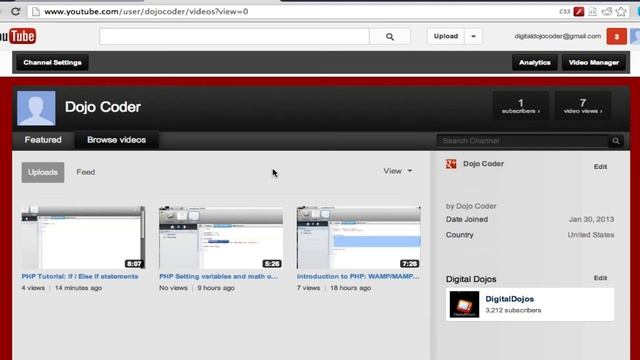Open PHP Setting variables and math video link
The image size is (640, 360).
pos(218,276)
